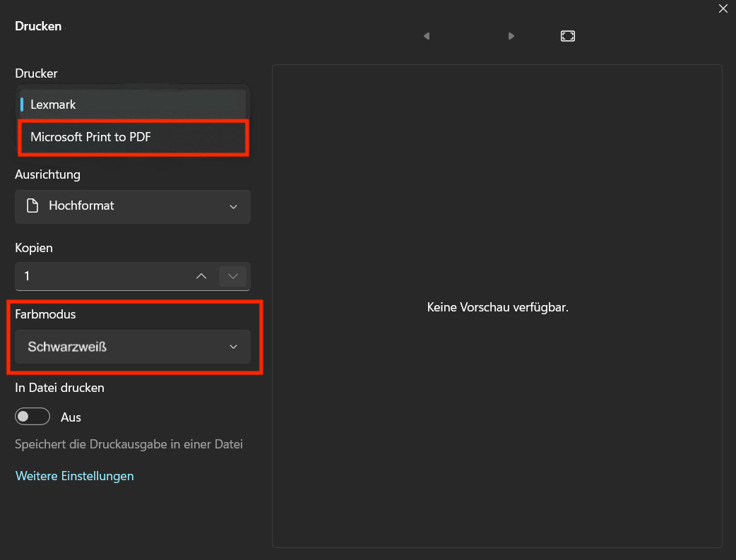Close the Drucken dialog

click(x=723, y=8)
